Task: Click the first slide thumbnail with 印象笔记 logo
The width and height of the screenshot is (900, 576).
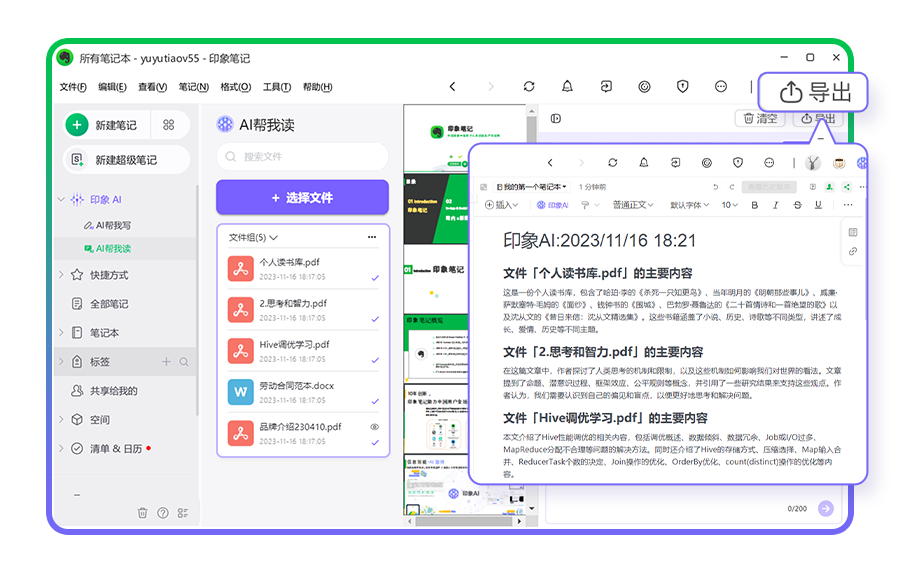Action: [x=464, y=137]
